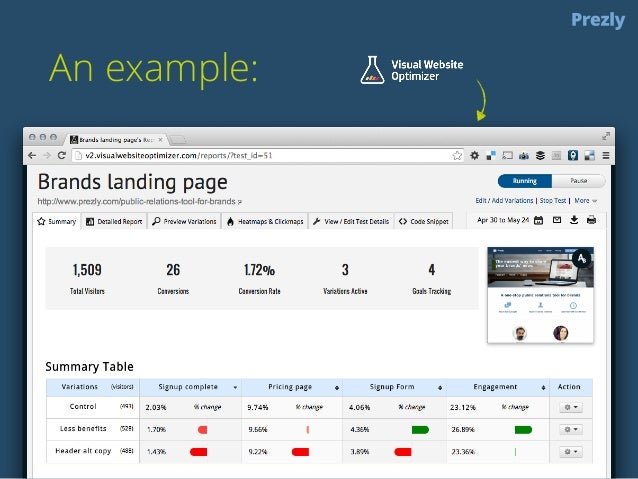This screenshot has width=638, height=479.
Task: Click the address bar URL field
Action: pyautogui.click(x=269, y=155)
